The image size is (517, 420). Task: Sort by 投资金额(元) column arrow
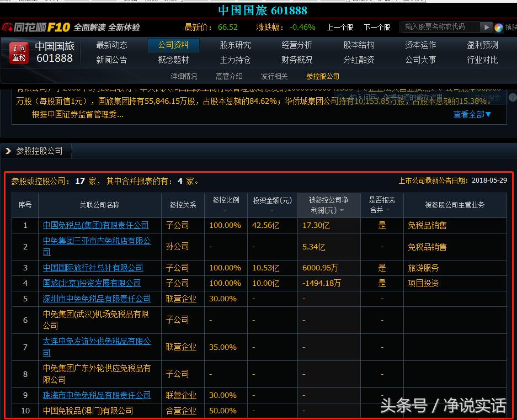272,210
